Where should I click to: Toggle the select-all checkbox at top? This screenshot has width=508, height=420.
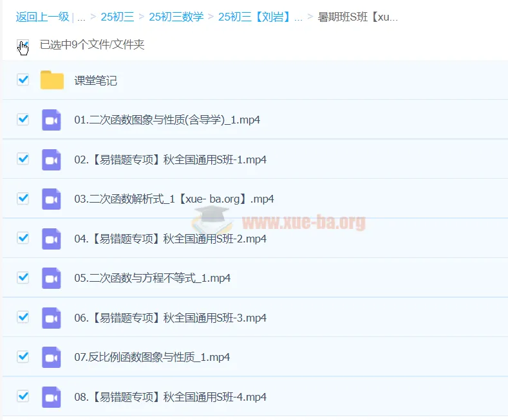point(23,46)
